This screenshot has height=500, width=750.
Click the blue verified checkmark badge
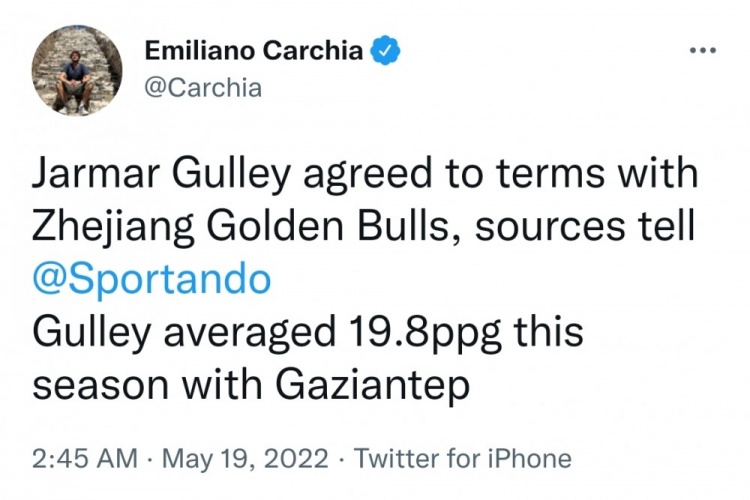(x=386, y=50)
